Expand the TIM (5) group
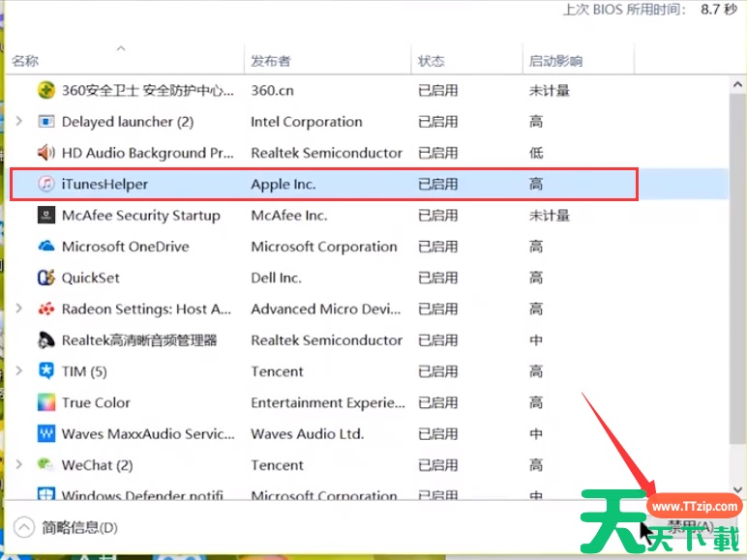747x560 pixels. tap(19, 371)
